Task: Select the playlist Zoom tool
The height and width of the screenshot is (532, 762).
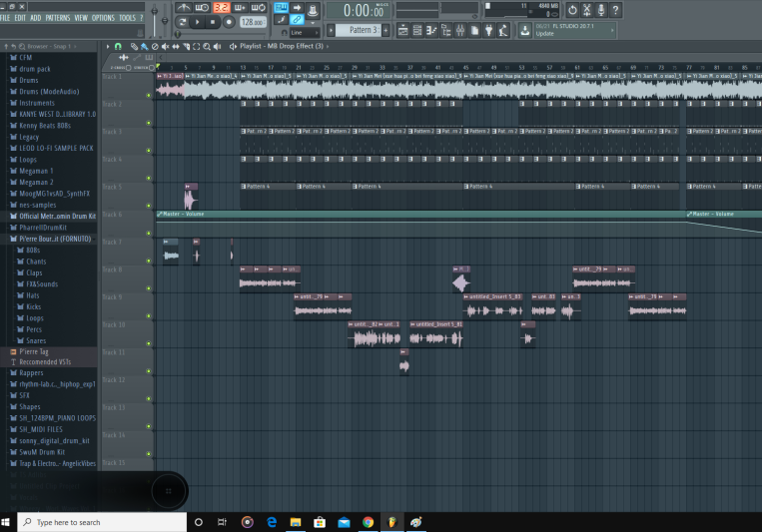Action: (207, 46)
